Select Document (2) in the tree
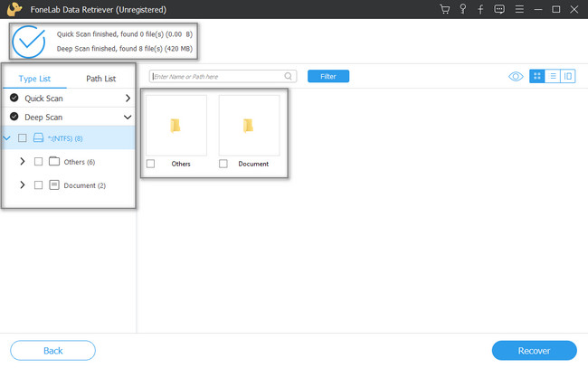 coord(84,185)
